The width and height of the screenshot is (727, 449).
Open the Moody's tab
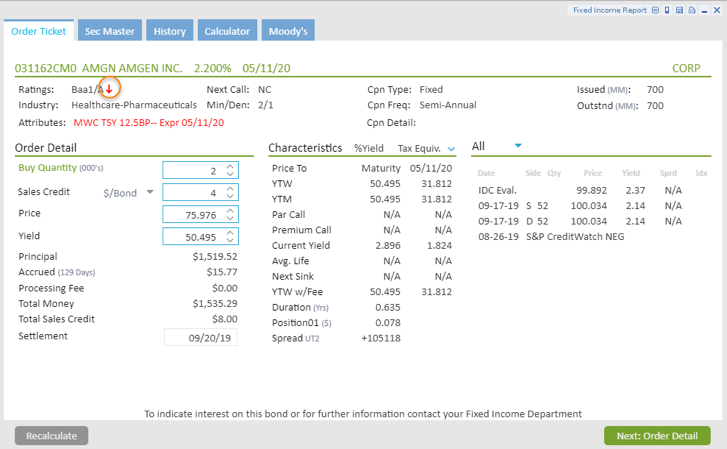point(288,31)
